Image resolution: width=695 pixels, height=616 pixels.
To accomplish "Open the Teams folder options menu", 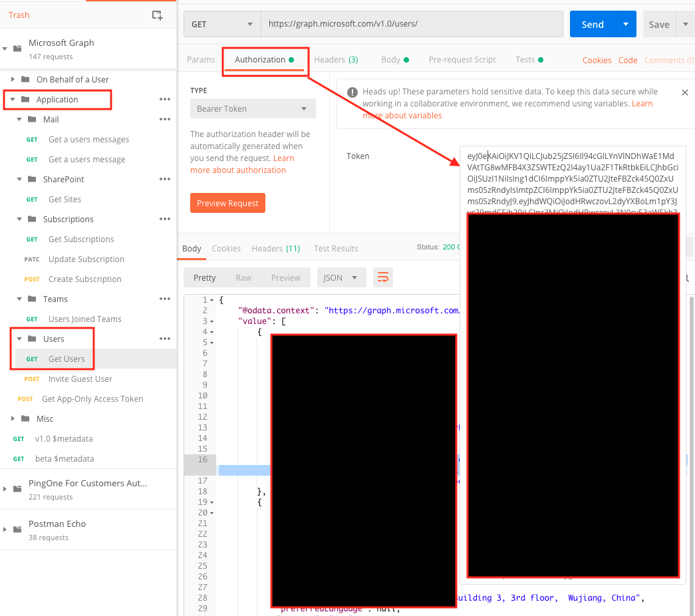I will click(165, 299).
